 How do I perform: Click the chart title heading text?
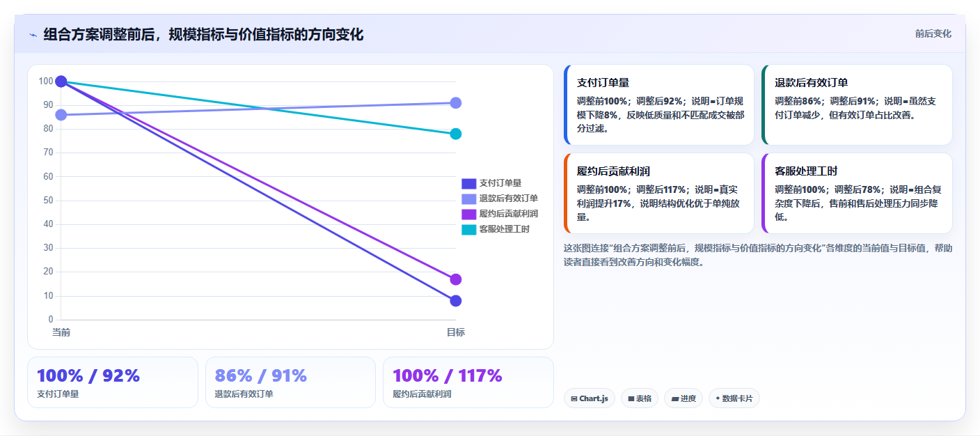203,35
